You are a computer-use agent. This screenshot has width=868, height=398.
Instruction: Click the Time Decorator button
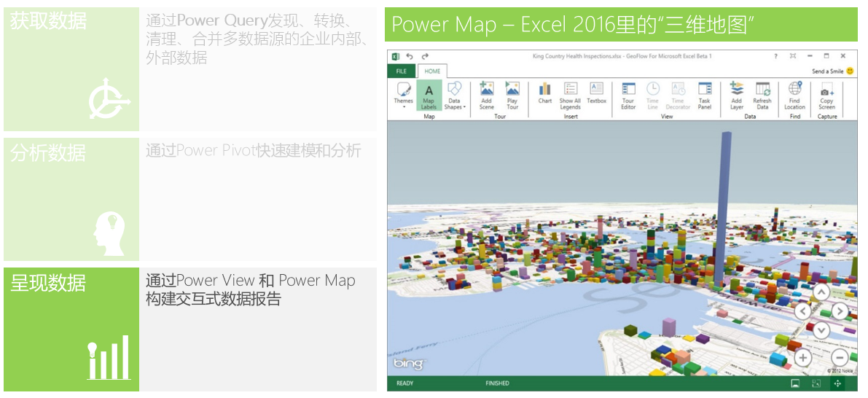click(678, 95)
